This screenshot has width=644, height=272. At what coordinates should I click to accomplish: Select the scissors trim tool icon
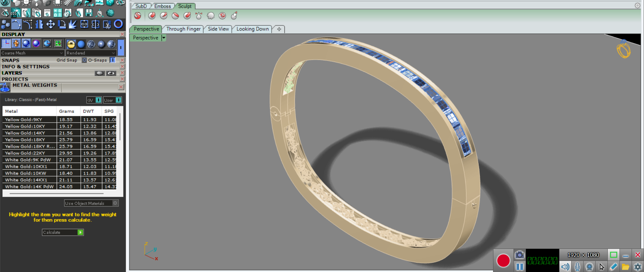[x=107, y=24]
